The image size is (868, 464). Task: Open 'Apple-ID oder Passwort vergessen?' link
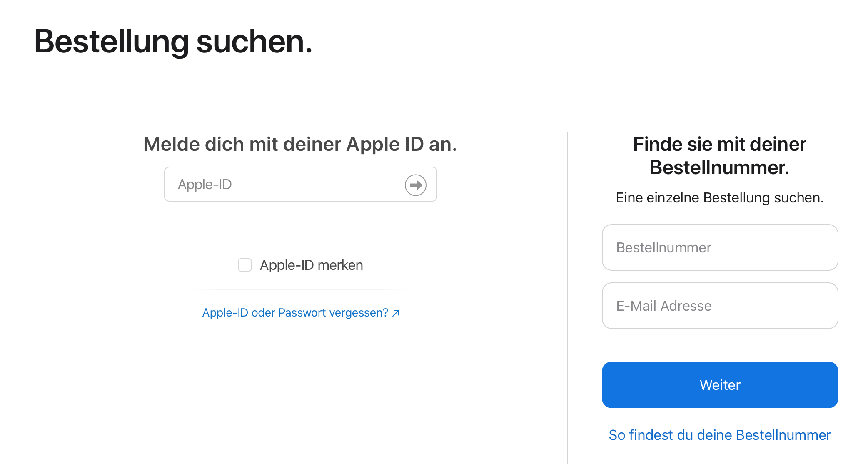295,313
